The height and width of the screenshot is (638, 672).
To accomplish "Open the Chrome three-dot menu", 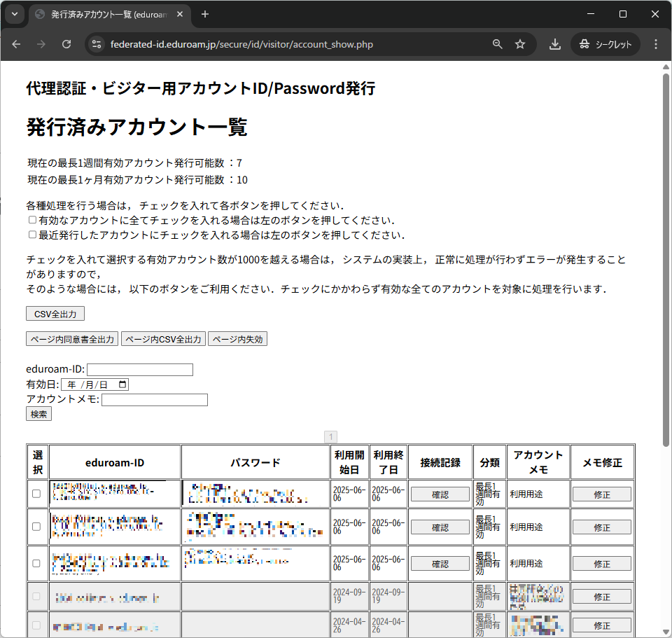I will 655,44.
